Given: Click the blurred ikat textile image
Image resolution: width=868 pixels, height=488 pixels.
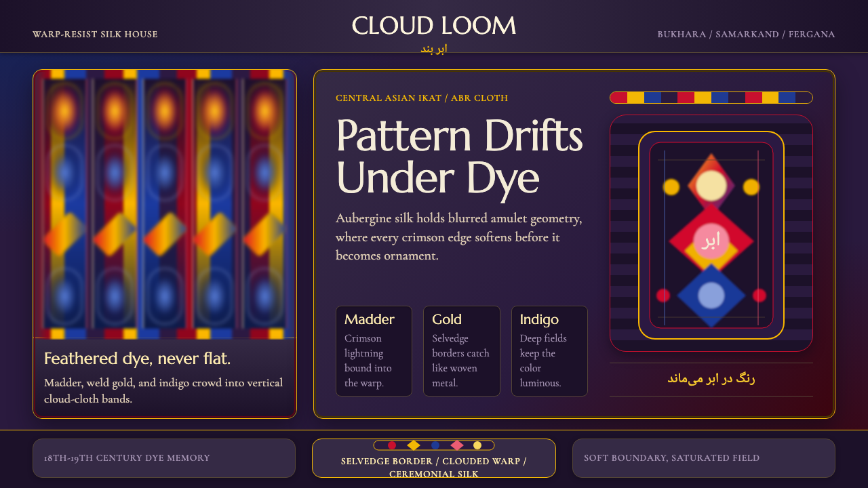Looking at the screenshot, I should coord(165,203).
